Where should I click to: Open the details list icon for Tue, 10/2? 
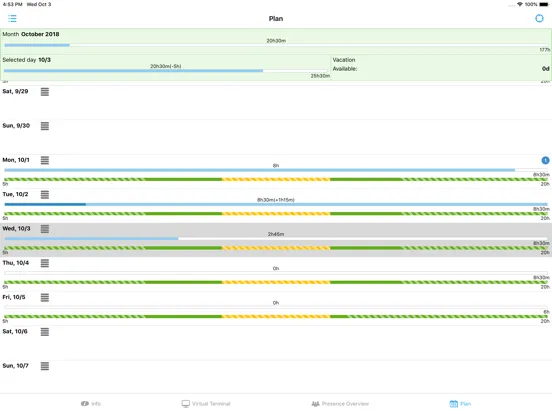tap(45, 195)
